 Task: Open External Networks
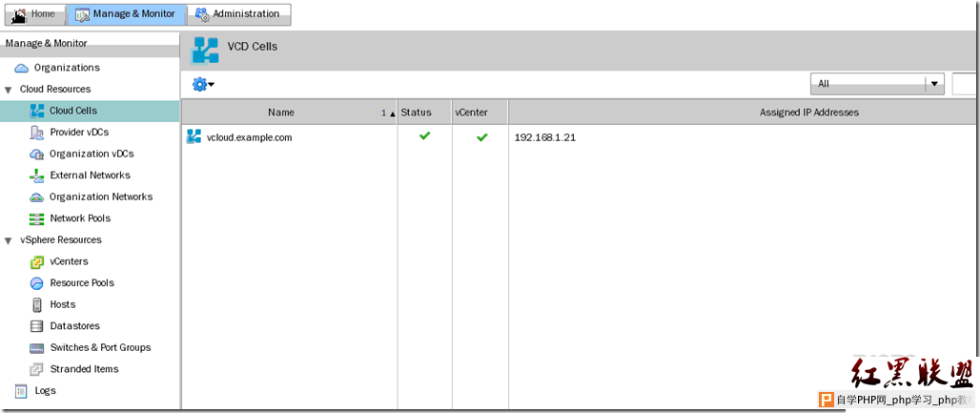click(90, 176)
